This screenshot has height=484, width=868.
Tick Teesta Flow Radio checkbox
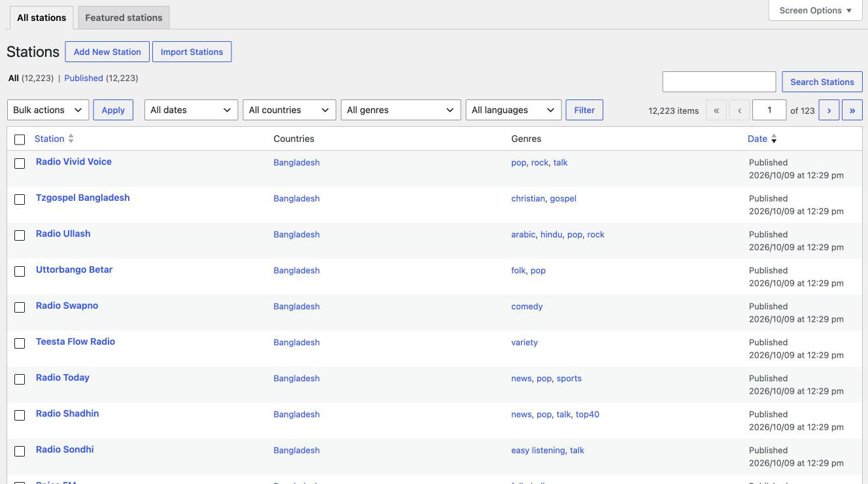tap(20, 343)
